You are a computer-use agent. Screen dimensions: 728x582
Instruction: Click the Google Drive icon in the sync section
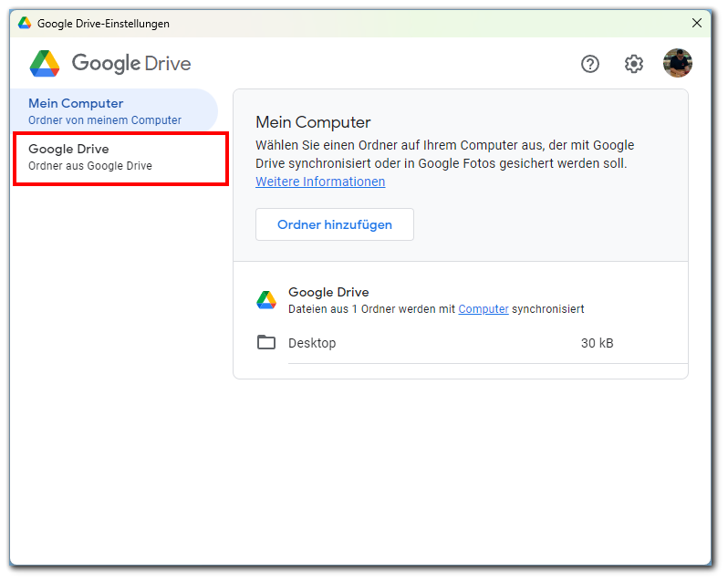tap(266, 300)
